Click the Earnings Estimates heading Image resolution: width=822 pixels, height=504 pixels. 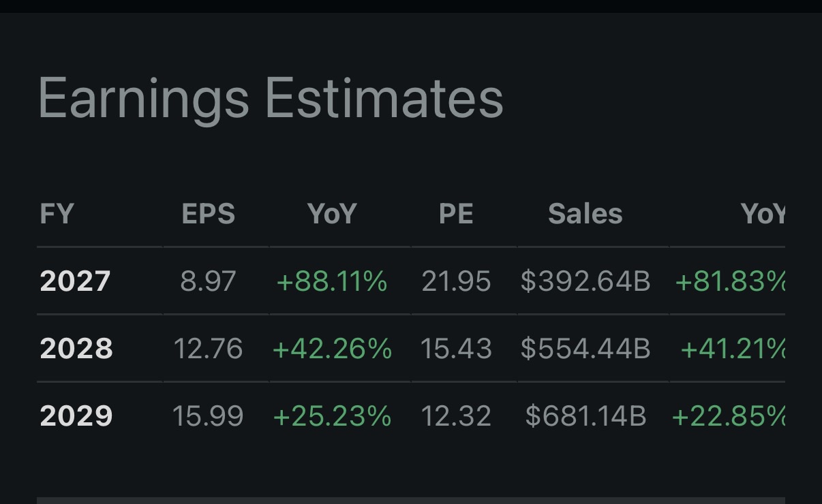click(x=271, y=99)
